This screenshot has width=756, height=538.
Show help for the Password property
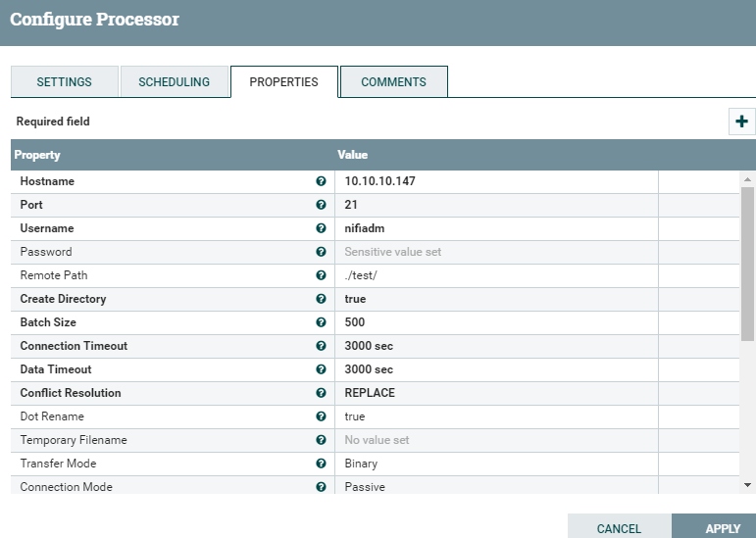point(321,252)
